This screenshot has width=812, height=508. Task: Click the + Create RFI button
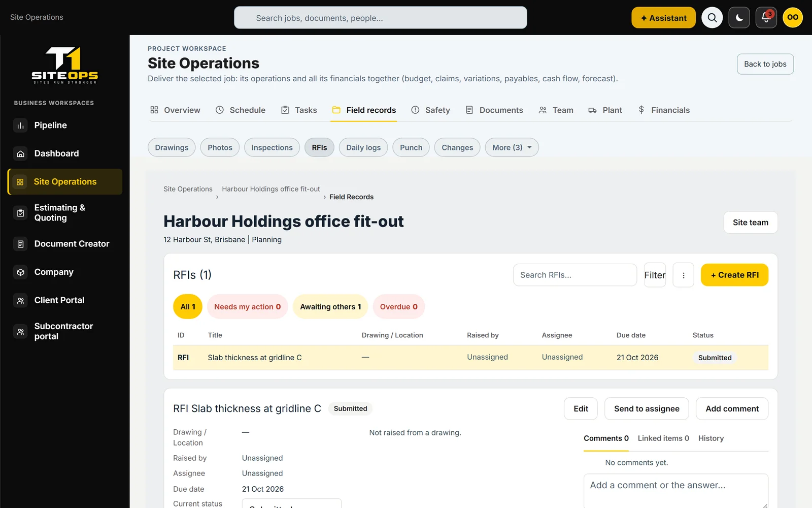coord(734,275)
